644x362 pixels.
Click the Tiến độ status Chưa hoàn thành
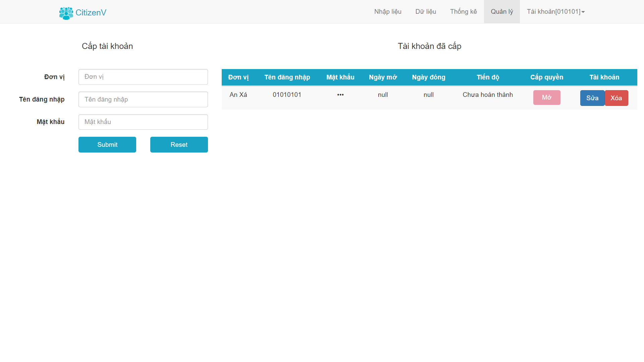click(487, 95)
